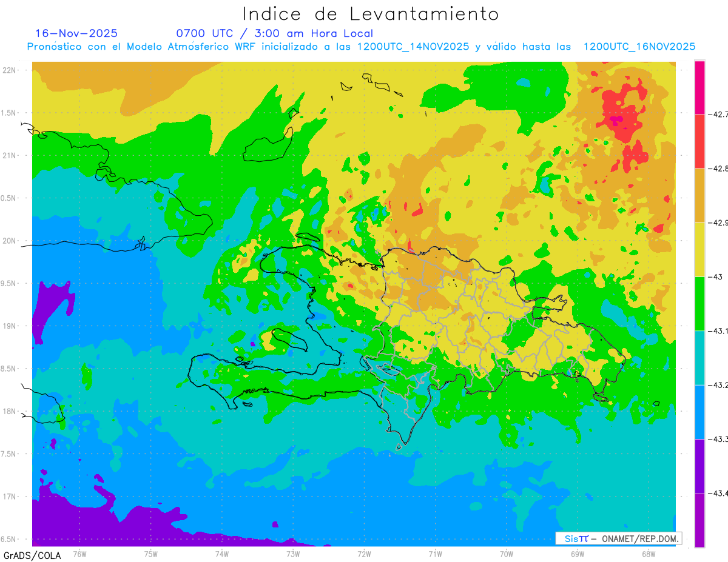The image size is (728, 562).
Task: Select the orange color bar segment
Action: pos(699,195)
